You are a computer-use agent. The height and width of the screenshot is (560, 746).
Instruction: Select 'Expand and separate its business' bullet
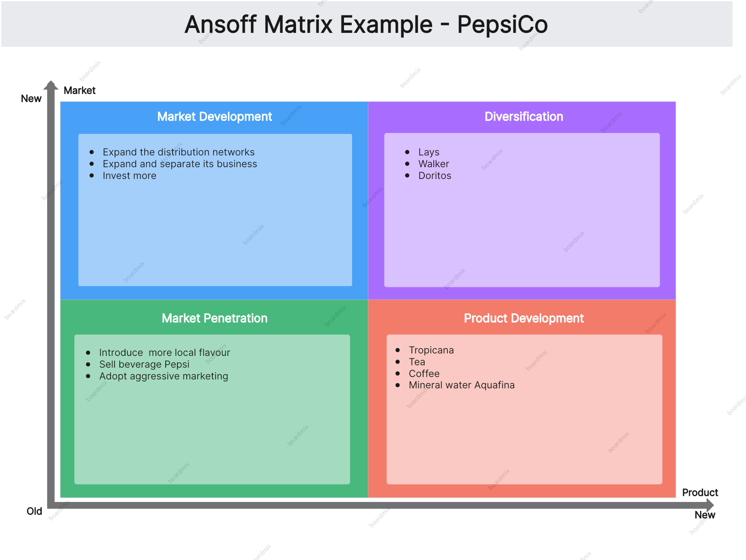180,164
